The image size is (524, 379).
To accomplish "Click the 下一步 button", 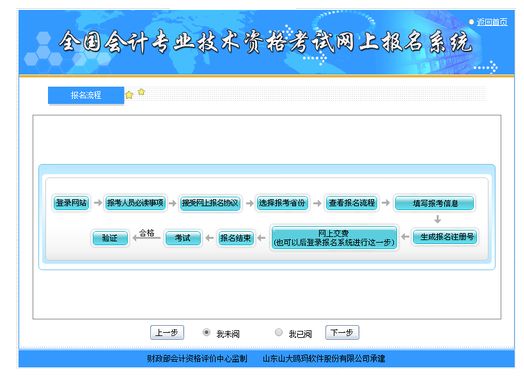I will click(x=342, y=333).
